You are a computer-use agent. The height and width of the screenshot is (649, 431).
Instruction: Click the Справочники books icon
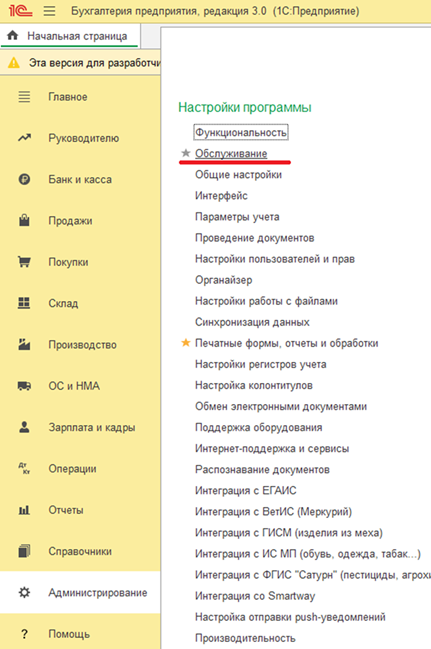point(24,551)
